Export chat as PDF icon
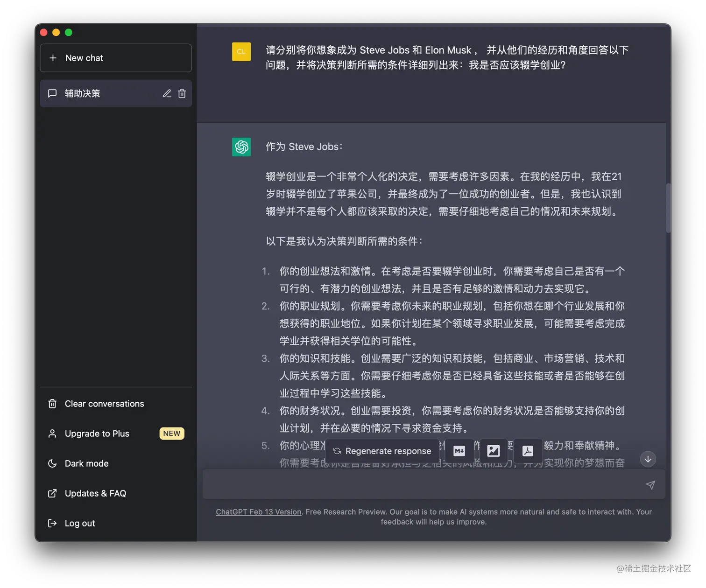Image resolution: width=706 pixels, height=588 pixels. [x=528, y=451]
